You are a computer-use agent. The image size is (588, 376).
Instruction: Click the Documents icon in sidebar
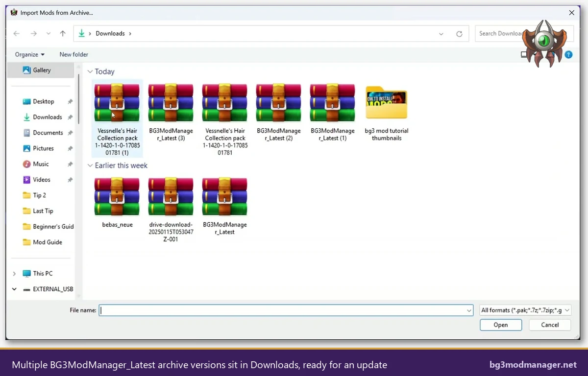coord(27,133)
